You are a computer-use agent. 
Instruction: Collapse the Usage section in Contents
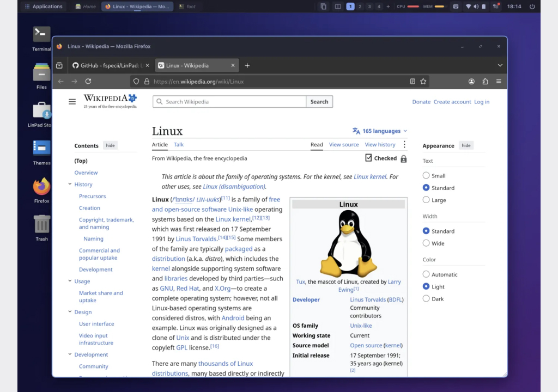[x=70, y=280]
